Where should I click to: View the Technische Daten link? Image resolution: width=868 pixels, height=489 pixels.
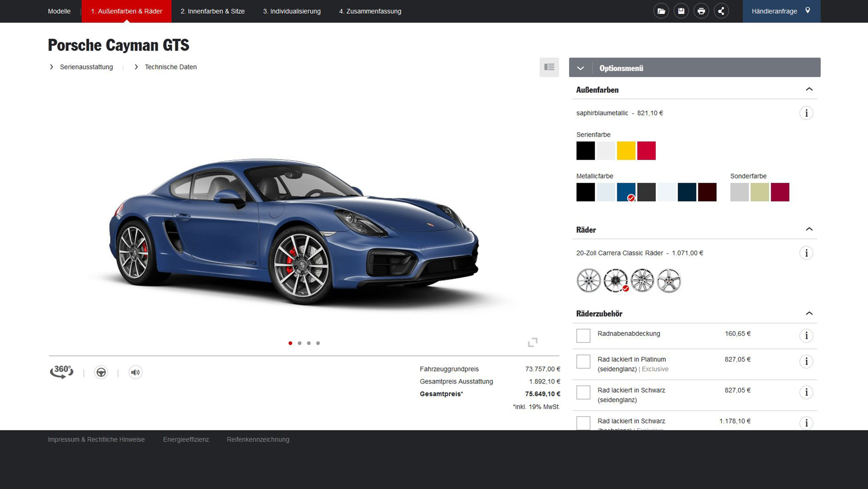(x=171, y=67)
